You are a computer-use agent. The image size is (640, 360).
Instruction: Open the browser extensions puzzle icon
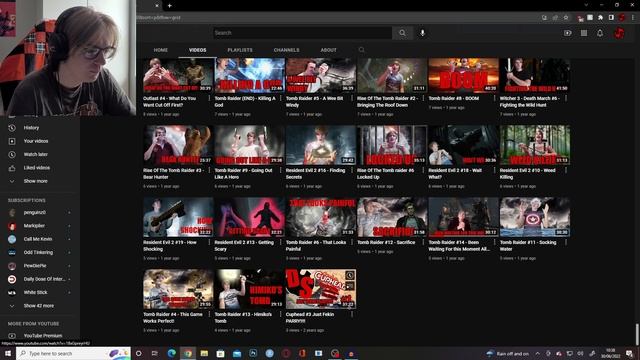point(600,18)
